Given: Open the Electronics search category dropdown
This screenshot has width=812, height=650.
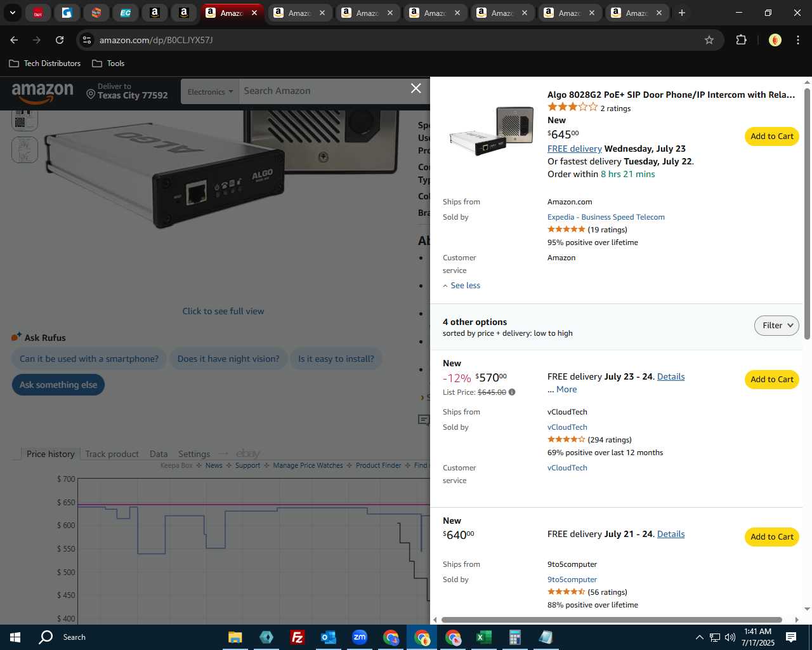Looking at the screenshot, I should 210,91.
